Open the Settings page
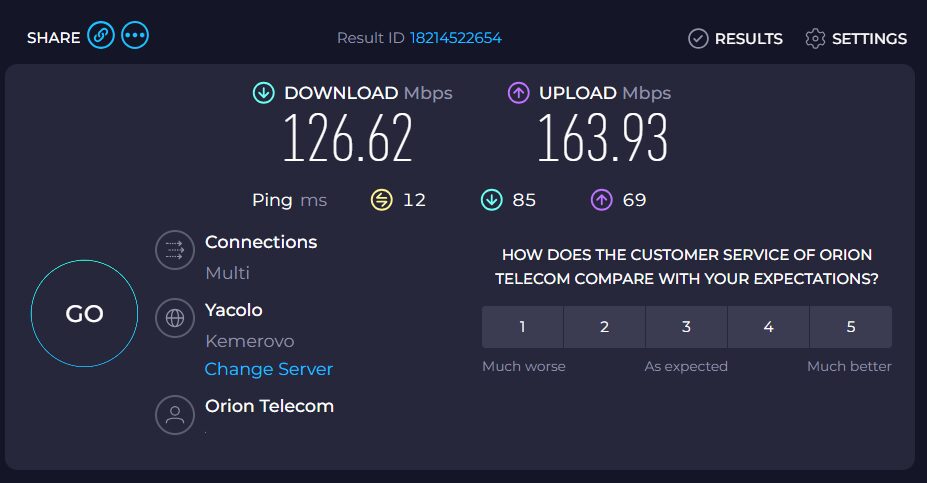This screenshot has height=483, width=927. tap(855, 38)
